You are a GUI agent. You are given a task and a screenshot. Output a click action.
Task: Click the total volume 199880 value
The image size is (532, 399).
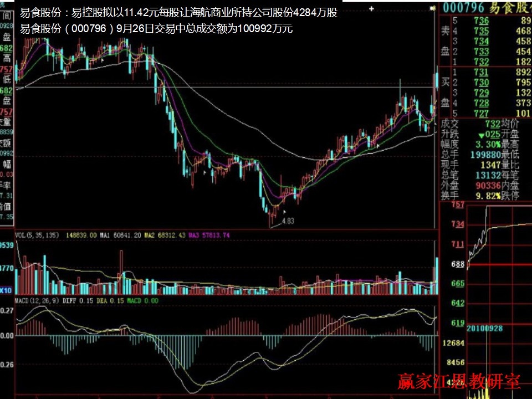coord(484,155)
